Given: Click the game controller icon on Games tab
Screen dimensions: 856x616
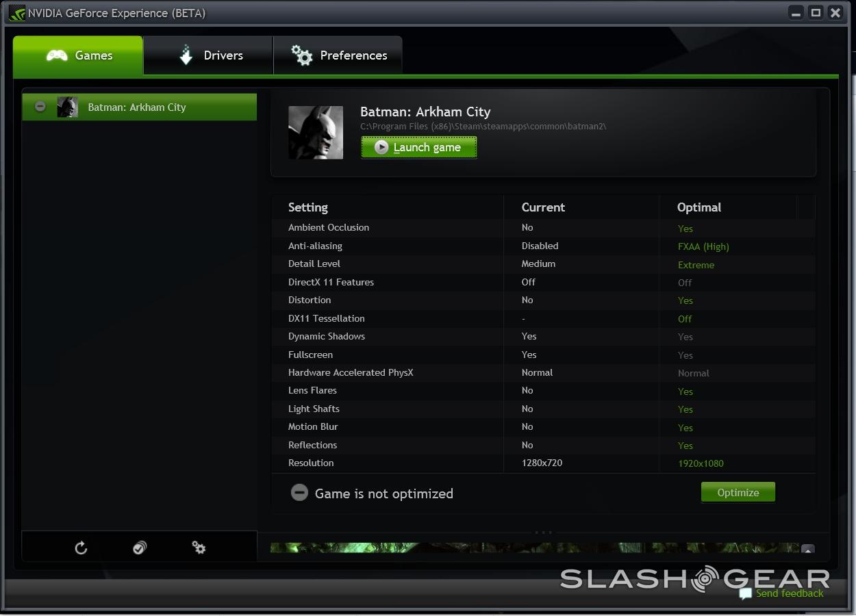Looking at the screenshot, I should tap(57, 55).
